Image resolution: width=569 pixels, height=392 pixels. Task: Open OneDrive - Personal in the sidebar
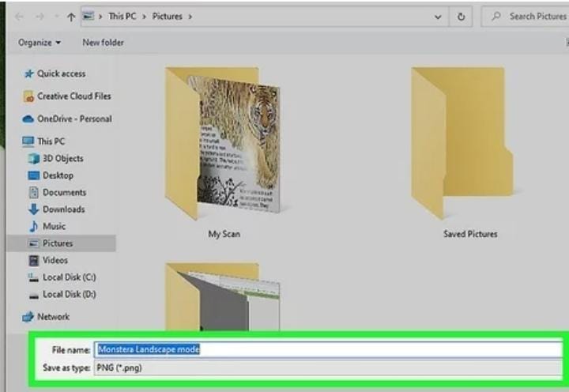74,119
